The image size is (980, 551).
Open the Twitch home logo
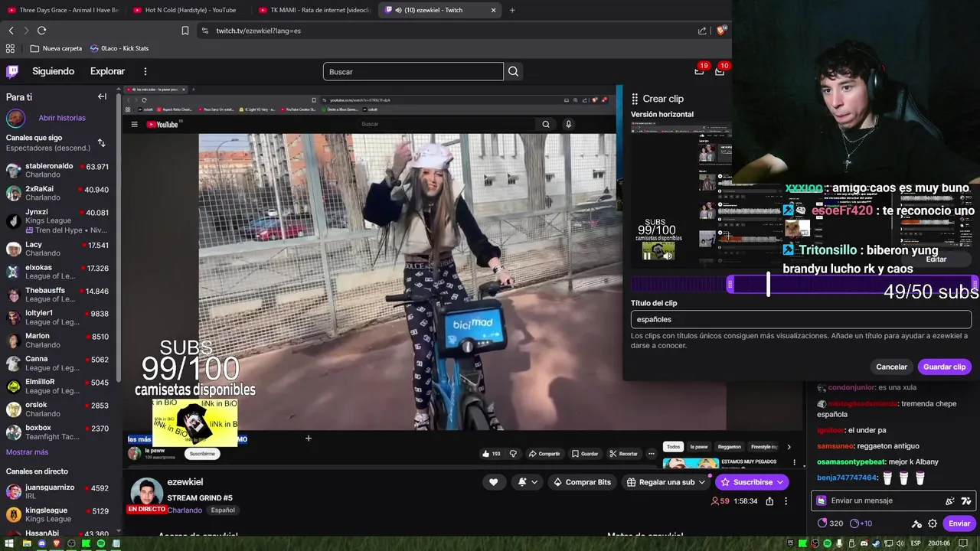[x=12, y=71]
